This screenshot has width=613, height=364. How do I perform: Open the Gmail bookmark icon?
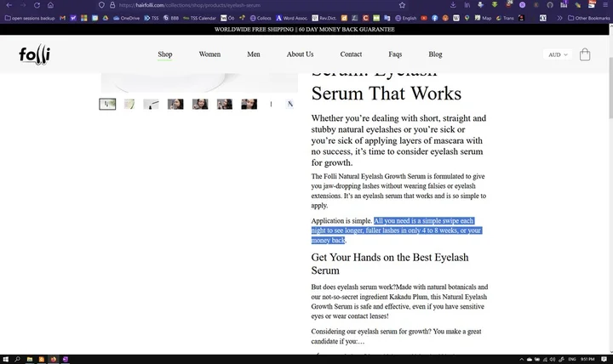coord(62,18)
